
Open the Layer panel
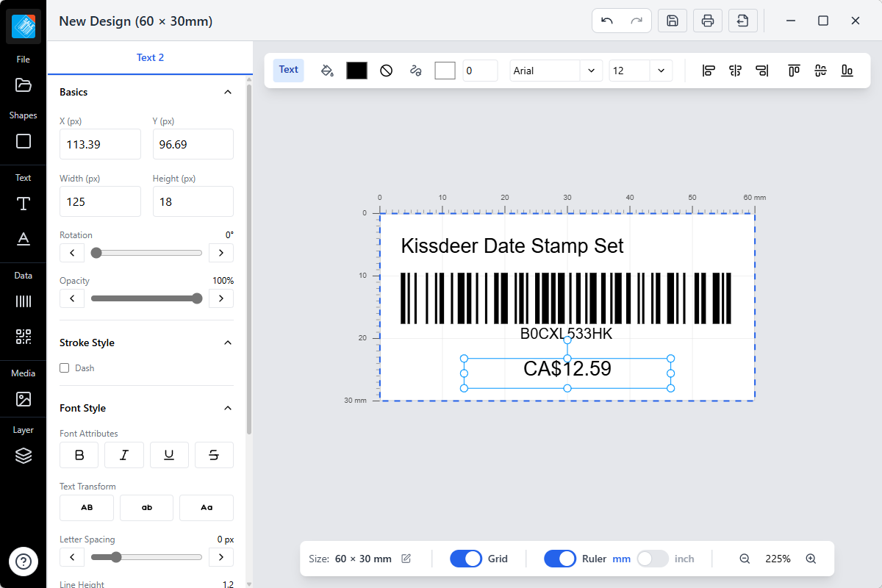click(24, 456)
